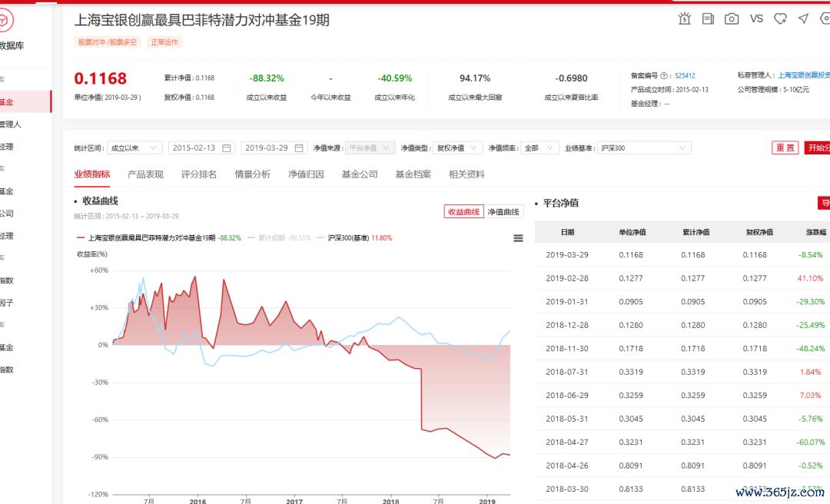
Task: Click the database cube logo icon
Action: click(x=5, y=21)
